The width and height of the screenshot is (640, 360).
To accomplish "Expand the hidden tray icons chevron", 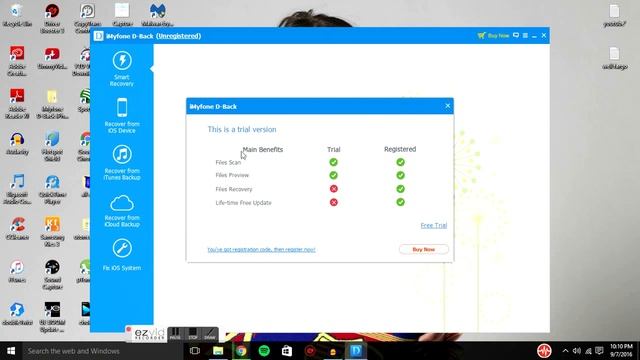I will pyautogui.click(x=565, y=351).
